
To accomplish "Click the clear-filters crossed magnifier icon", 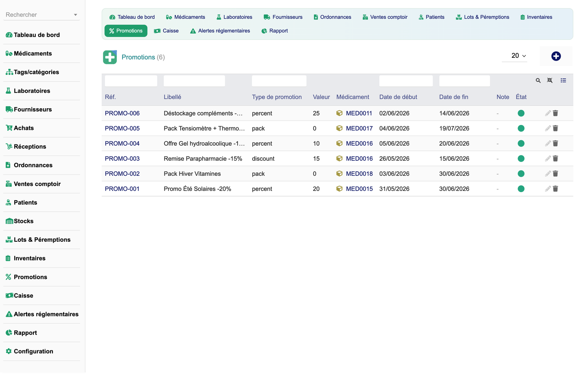I will pyautogui.click(x=550, y=81).
